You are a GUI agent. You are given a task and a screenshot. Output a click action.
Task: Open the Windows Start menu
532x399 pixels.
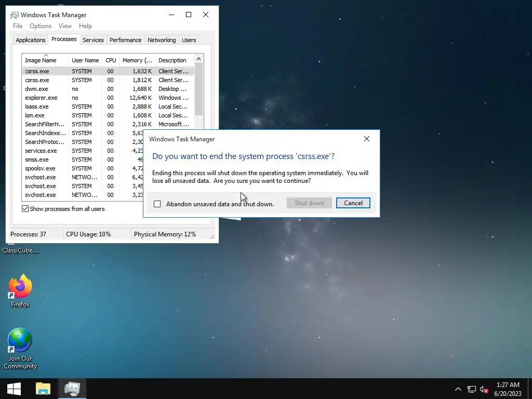pyautogui.click(x=14, y=389)
